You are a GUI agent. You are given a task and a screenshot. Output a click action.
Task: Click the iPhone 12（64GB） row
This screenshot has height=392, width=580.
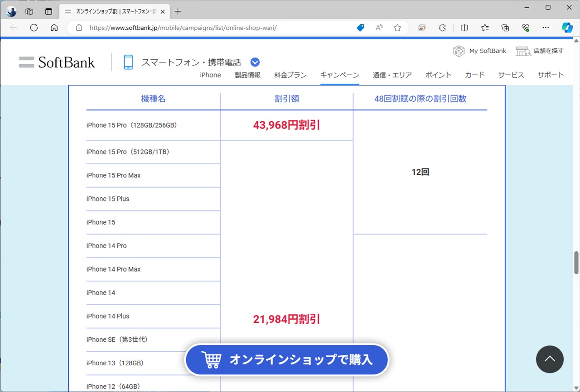click(153, 384)
